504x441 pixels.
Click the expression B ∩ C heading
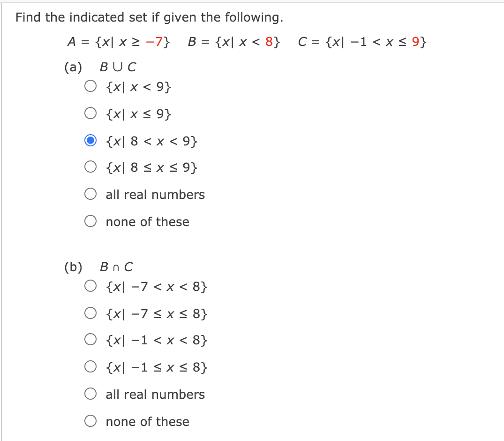(116, 267)
